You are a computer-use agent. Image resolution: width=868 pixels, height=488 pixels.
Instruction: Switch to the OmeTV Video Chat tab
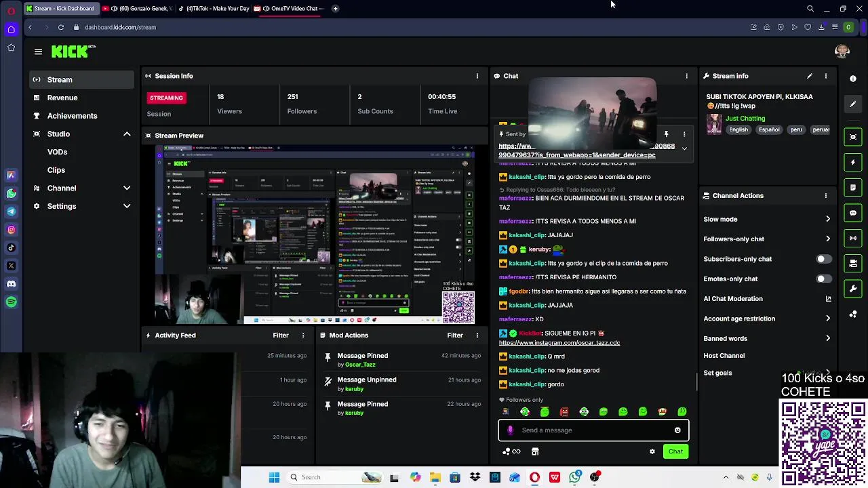(289, 8)
